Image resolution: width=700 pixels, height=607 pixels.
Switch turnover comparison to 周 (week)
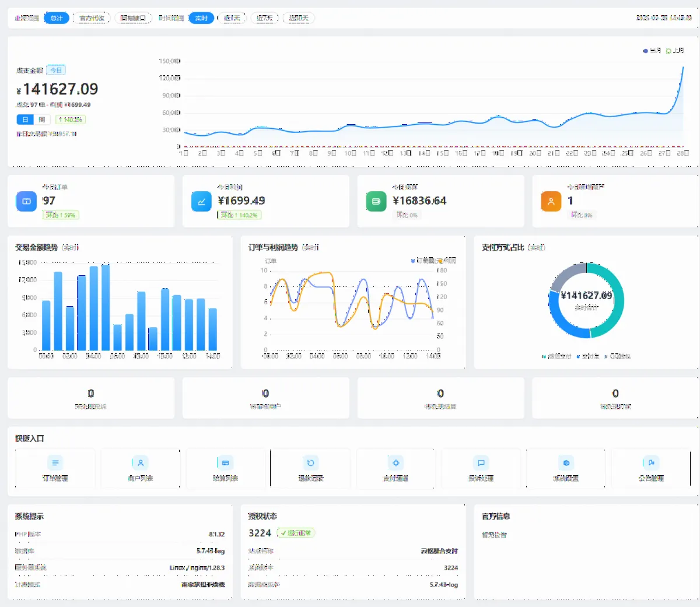point(41,120)
